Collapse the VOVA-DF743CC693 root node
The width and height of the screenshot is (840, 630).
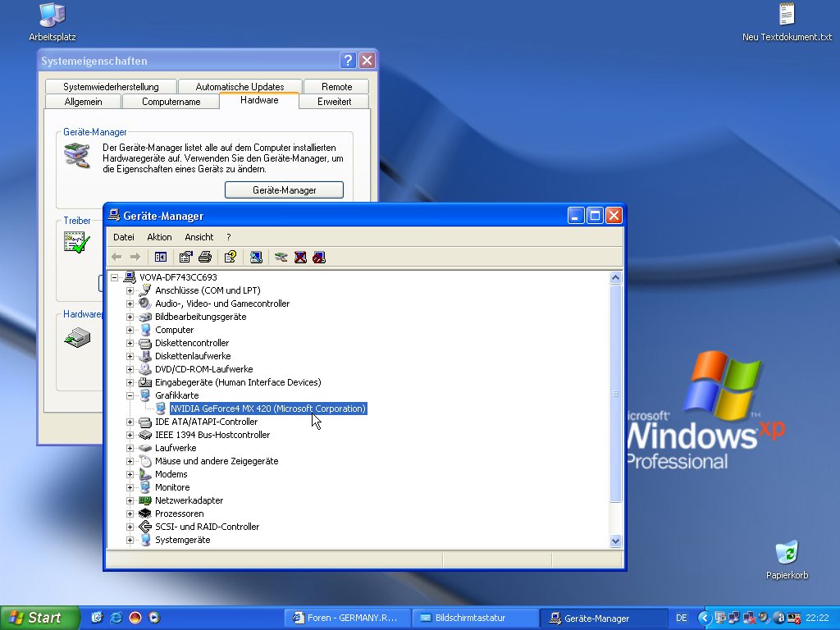pos(114,277)
